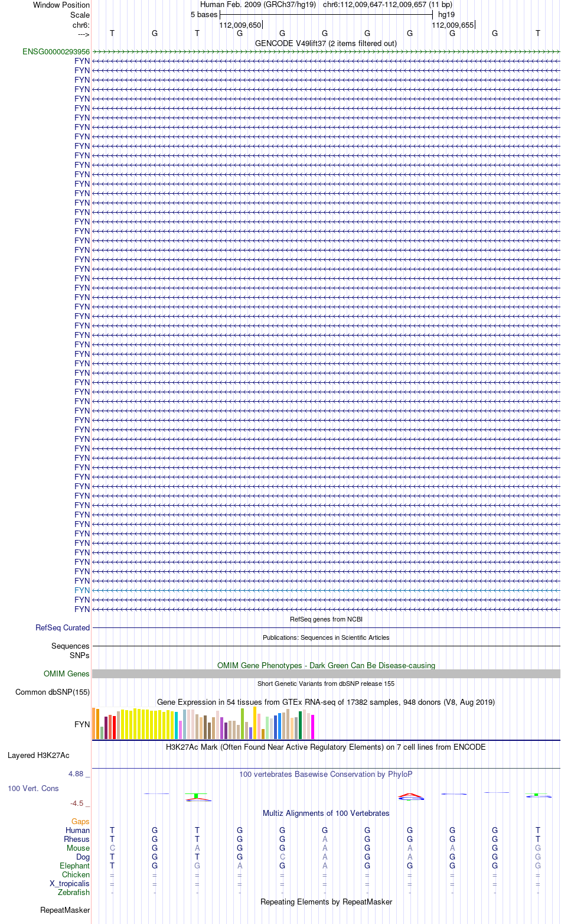Screen dimensions: 561x924
Task: Click the Window Position label
Action: (61, 5)
